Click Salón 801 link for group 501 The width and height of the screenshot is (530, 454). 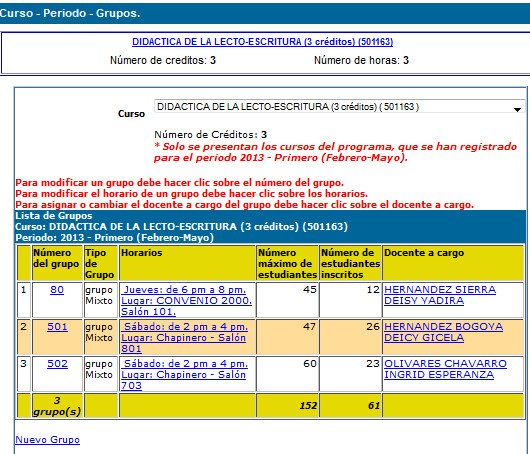coord(184,343)
